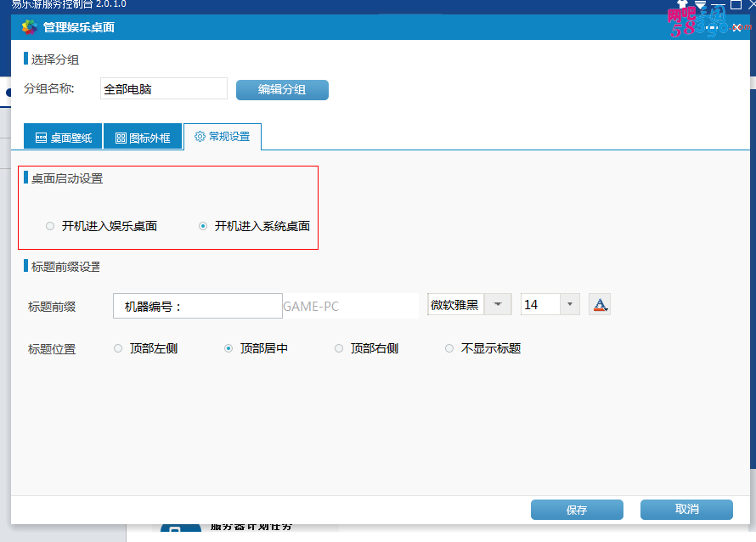Cancel with the 取消 button
Viewport: 756px width, 542px height.
click(x=686, y=509)
